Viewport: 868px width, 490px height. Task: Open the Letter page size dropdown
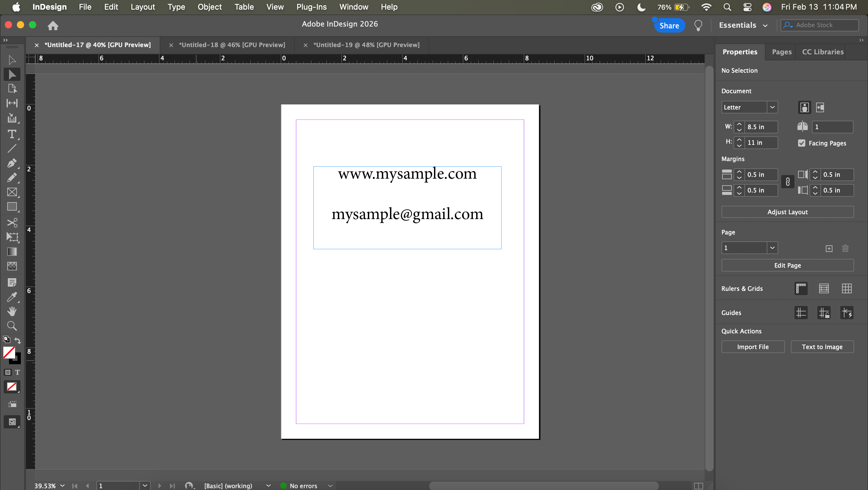point(772,107)
